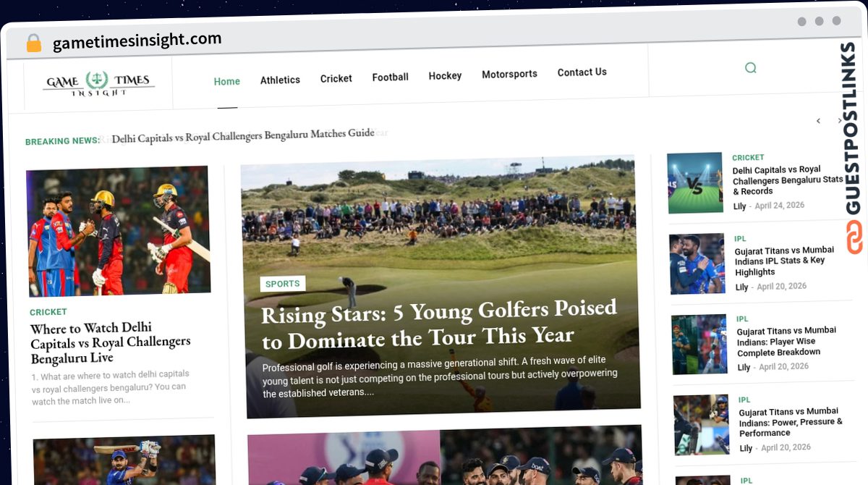Screen dimensions: 868x485
Task: Open Delhi Capitals Stats & Records sidebar article
Action: click(788, 180)
